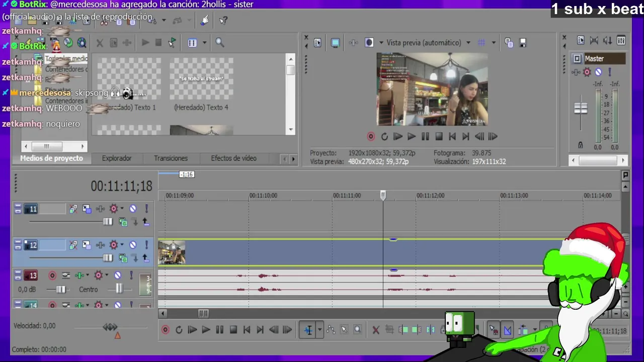
Task: Select the Selection edit tool
Action: tap(344, 330)
